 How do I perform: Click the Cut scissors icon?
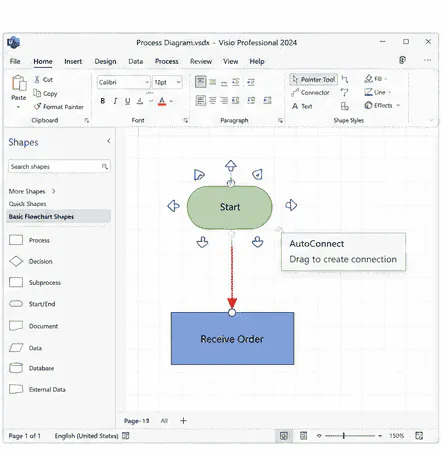37,80
